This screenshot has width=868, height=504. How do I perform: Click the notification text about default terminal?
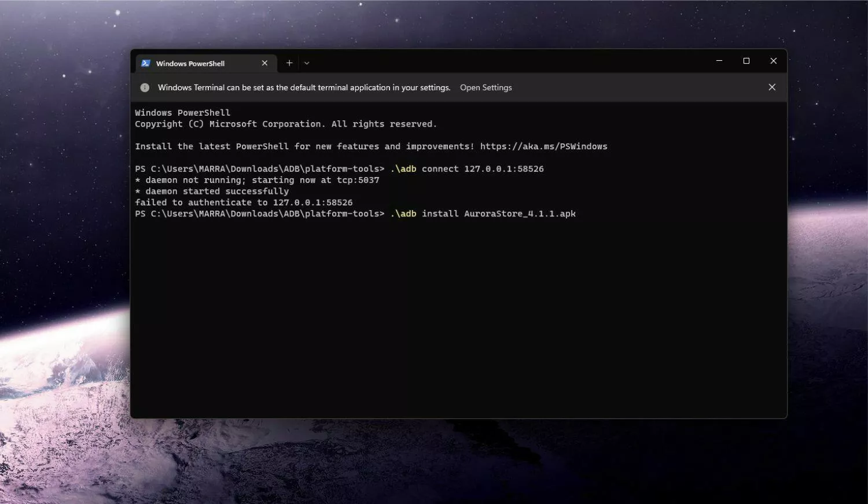click(x=304, y=87)
